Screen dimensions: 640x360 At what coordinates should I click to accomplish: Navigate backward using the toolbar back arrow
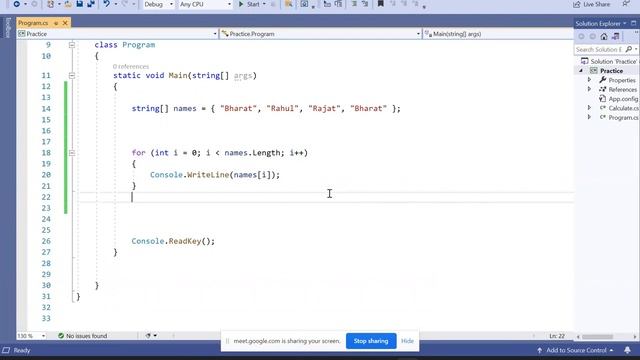click(x=16, y=4)
